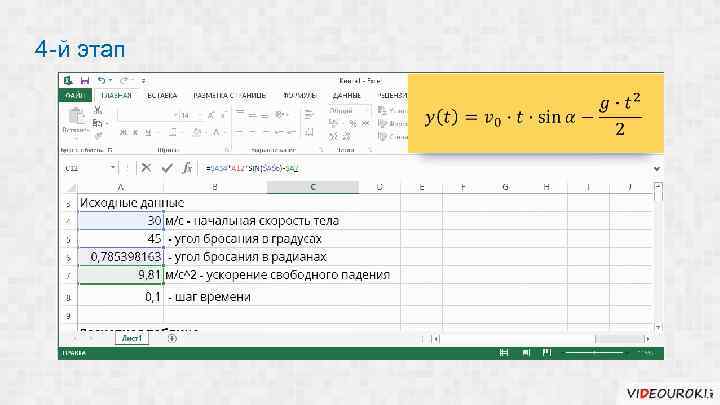Click the wrap text icon
Screen dimensions: 720x405
(x=309, y=115)
